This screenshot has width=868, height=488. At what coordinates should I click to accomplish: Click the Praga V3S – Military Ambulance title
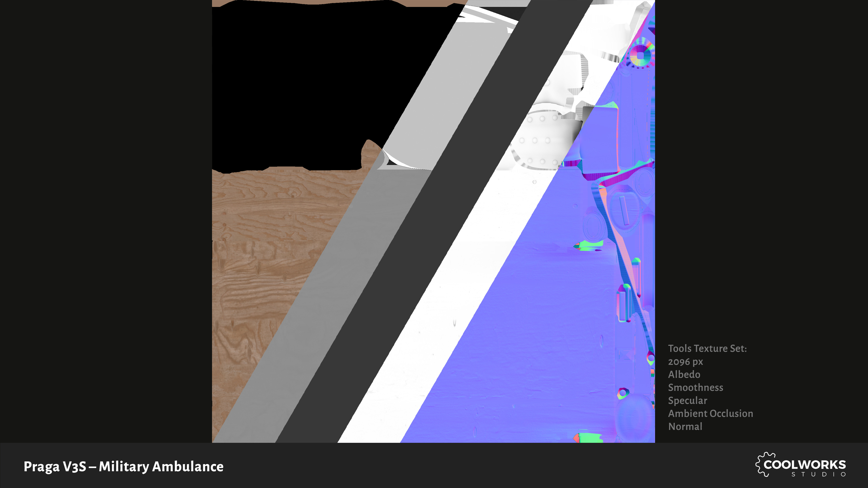(x=123, y=467)
